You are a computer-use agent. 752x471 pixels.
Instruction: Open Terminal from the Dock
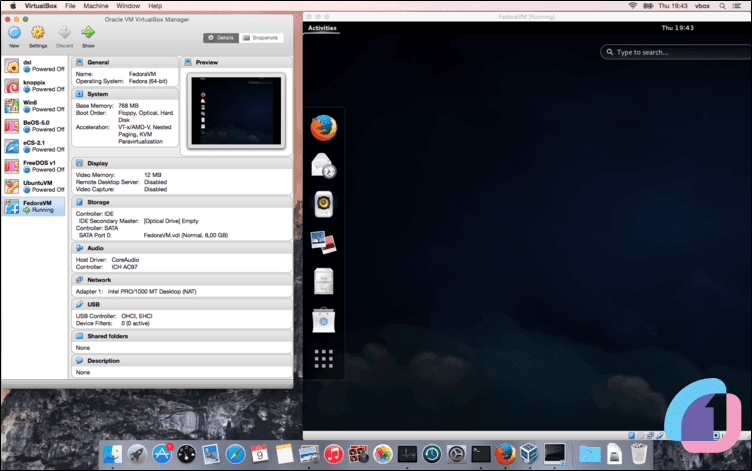[481, 454]
